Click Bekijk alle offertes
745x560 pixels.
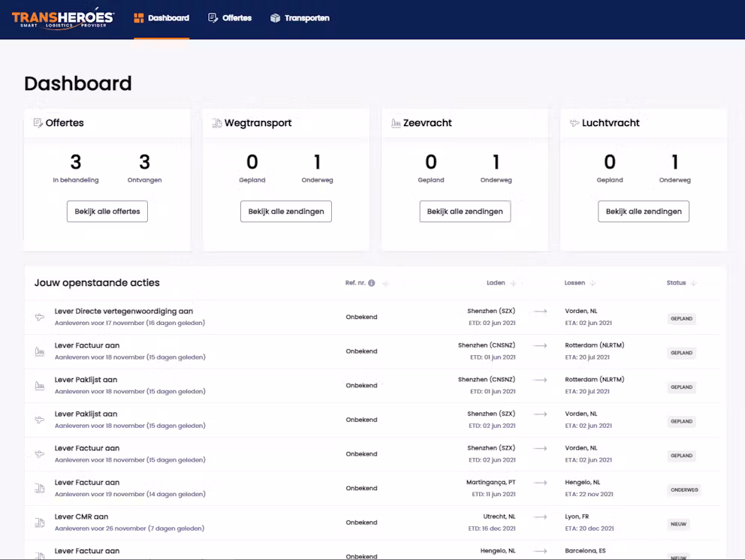(107, 211)
